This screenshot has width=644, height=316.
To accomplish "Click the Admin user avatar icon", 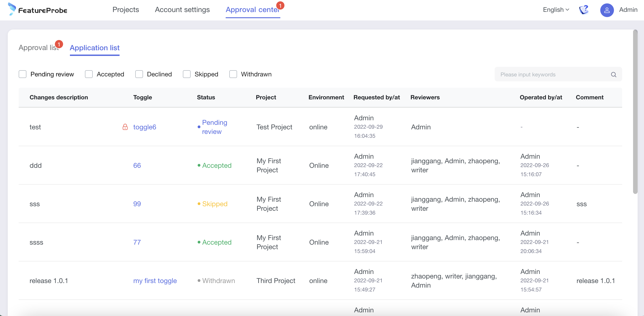I will (607, 10).
